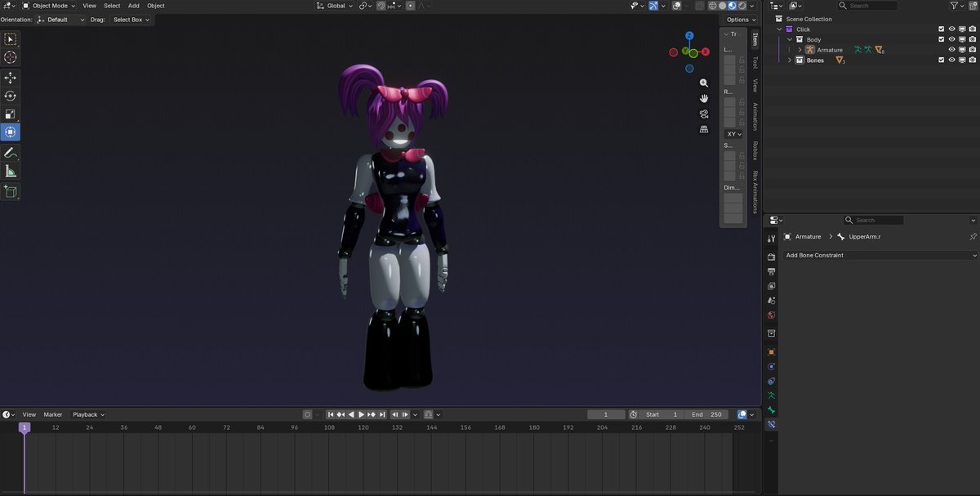Open the Global transform orientation dropdown
Image resolution: width=980 pixels, height=496 pixels.
[x=335, y=6]
